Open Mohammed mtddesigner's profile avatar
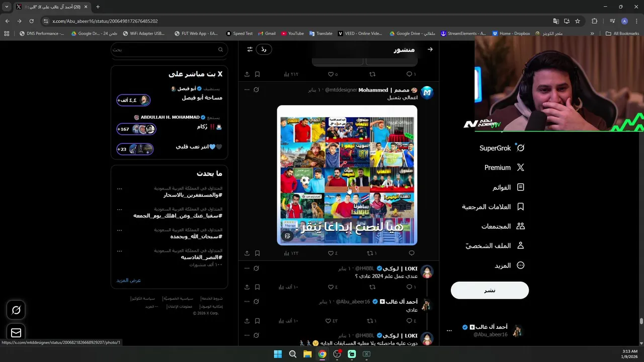This screenshot has width=644, height=362. pos(427,93)
